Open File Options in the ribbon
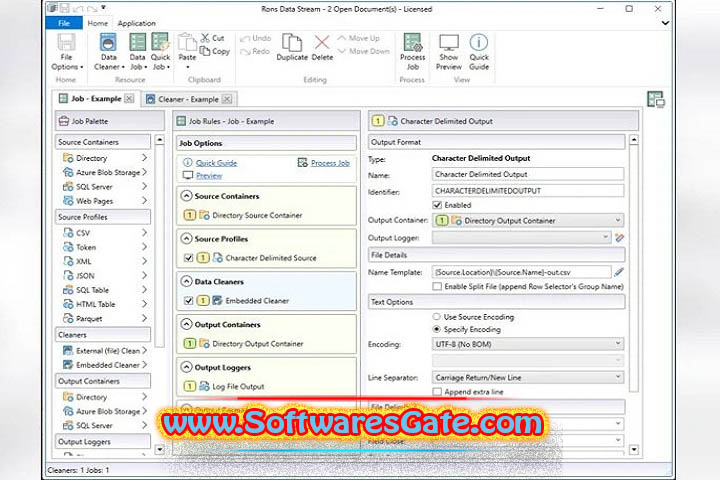 point(67,52)
